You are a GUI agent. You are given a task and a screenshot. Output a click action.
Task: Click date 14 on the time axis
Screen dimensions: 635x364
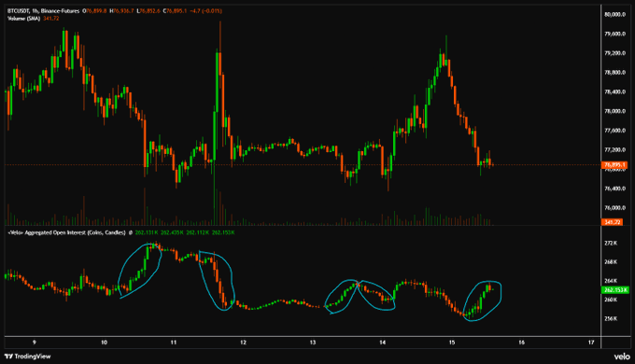[x=382, y=343]
